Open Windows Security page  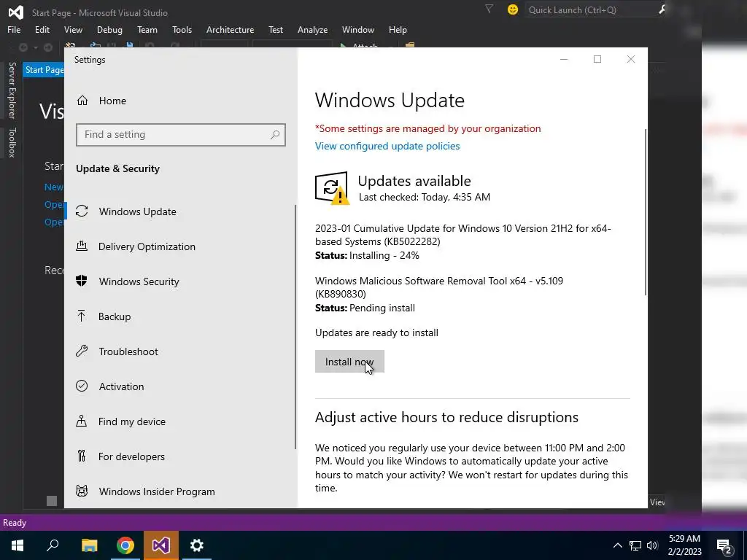click(x=127, y=281)
